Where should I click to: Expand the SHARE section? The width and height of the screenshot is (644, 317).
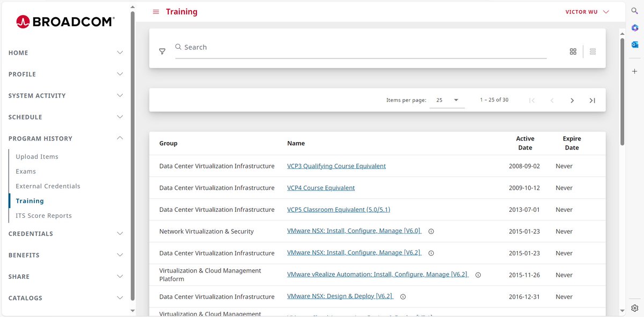[66, 277]
